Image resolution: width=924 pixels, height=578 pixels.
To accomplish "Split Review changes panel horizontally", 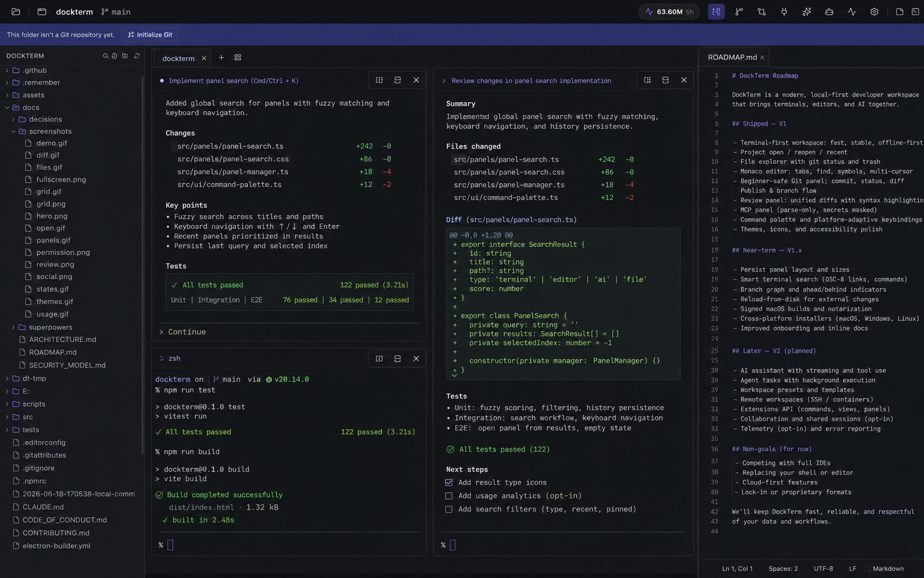I will pyautogui.click(x=665, y=80).
